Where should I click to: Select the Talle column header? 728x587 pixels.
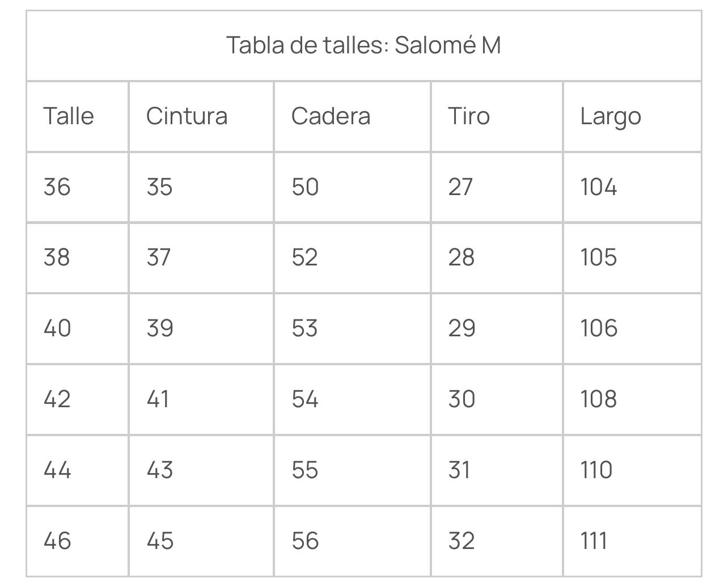(69, 116)
